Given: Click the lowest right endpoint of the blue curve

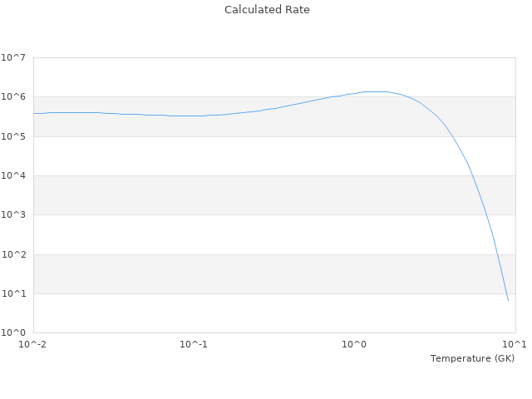Looking at the screenshot, I should (508, 300).
